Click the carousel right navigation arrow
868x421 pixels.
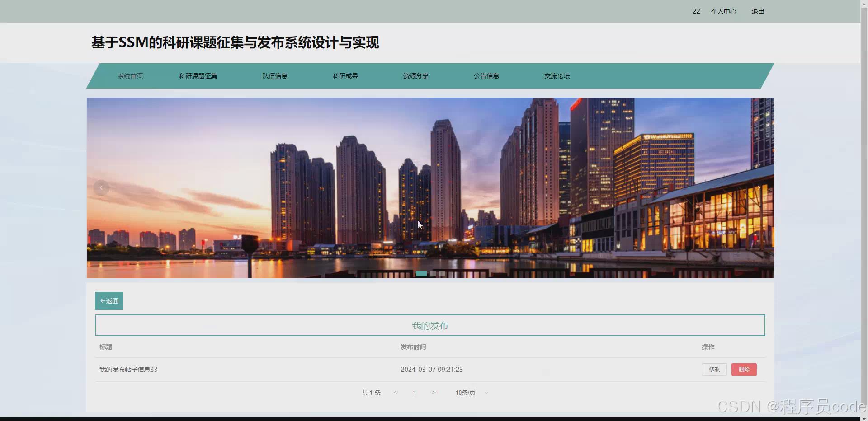(x=758, y=187)
